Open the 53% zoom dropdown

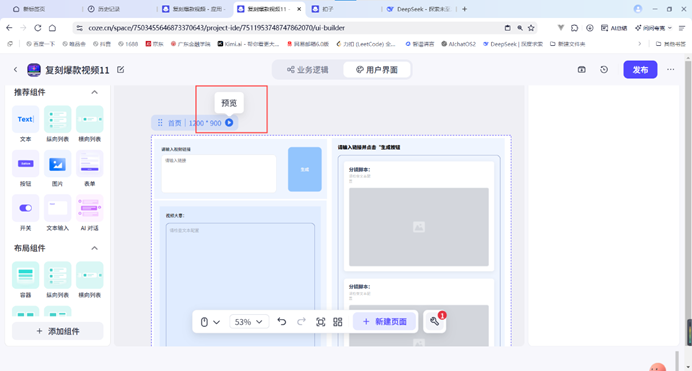(x=248, y=322)
